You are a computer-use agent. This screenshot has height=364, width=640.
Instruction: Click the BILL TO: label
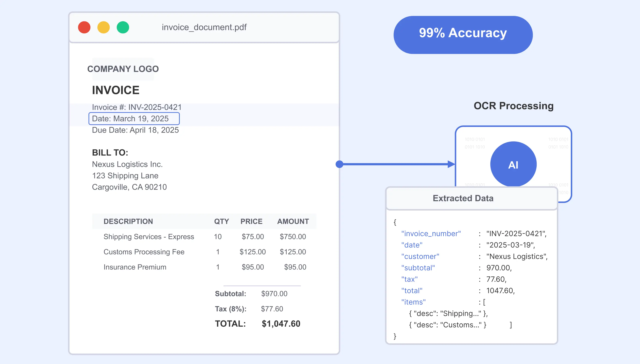point(110,152)
